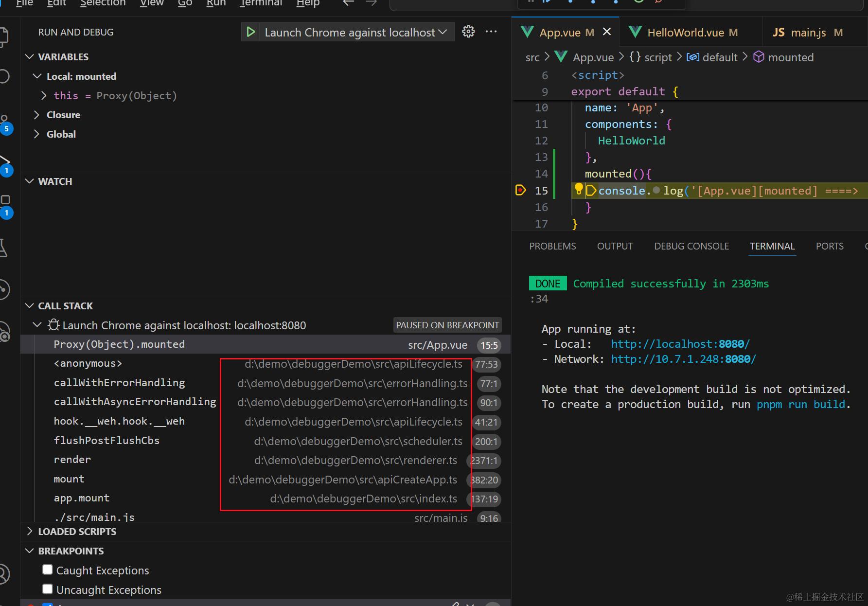Click the App.vue breadcrumb item
Screen dimensions: 868x606
click(x=593, y=57)
